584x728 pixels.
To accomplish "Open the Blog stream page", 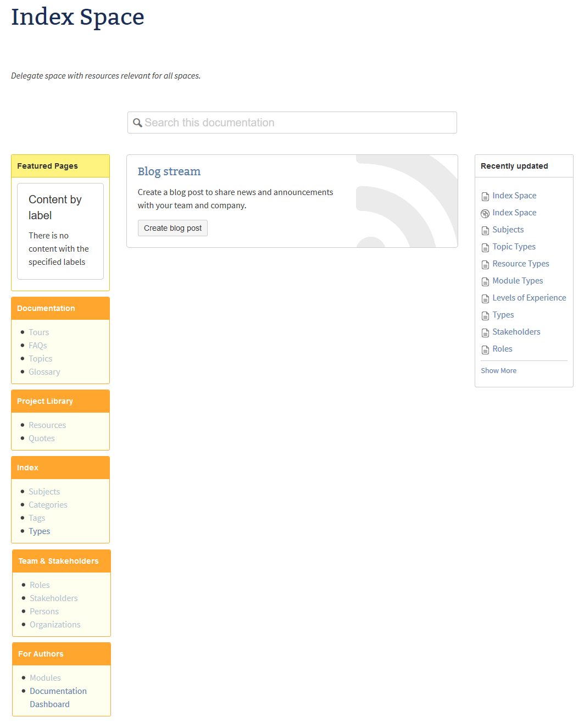I will click(x=169, y=171).
